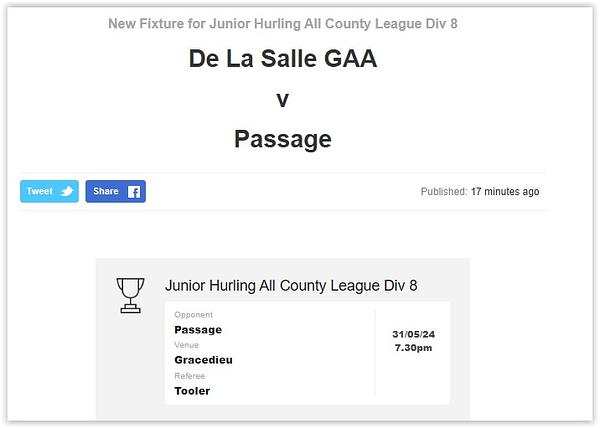Click the Venue field label
The image size is (600, 428).
[186, 345]
